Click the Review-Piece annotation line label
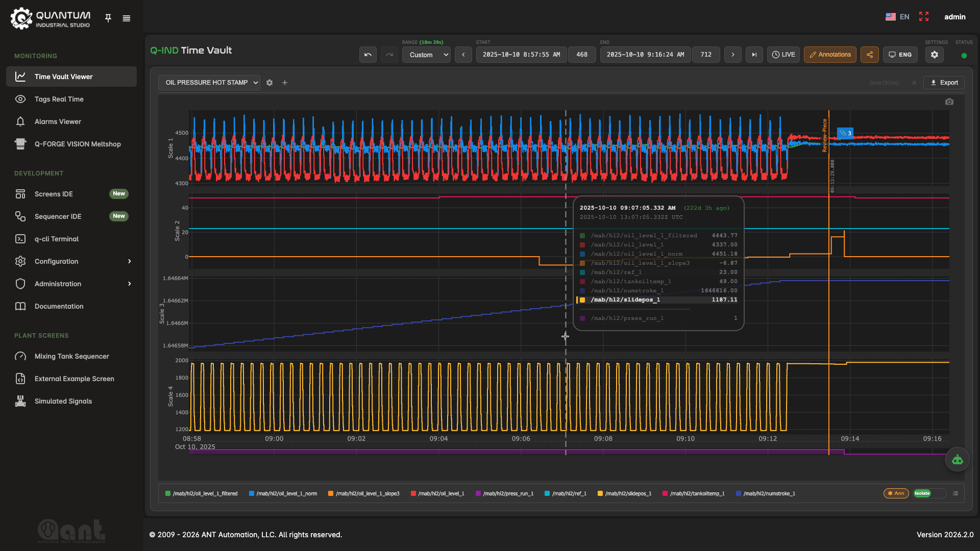This screenshot has height=551, width=980. [824, 136]
